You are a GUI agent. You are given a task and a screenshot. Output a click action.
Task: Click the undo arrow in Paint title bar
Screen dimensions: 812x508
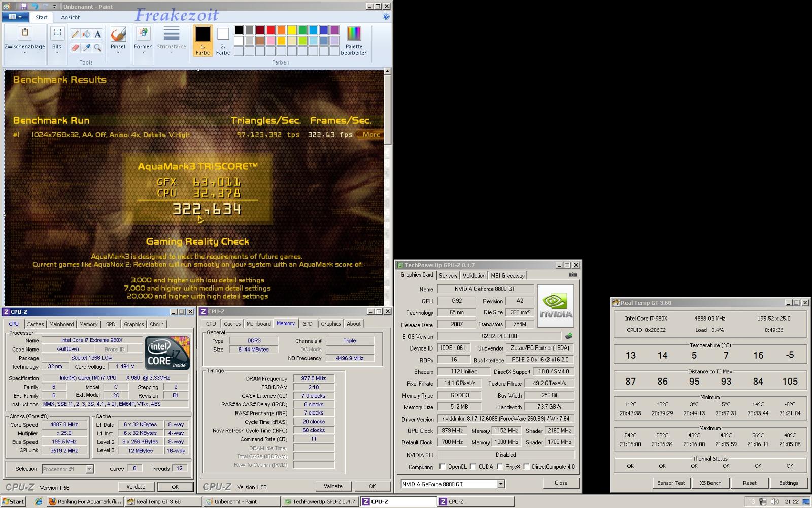[x=35, y=6]
